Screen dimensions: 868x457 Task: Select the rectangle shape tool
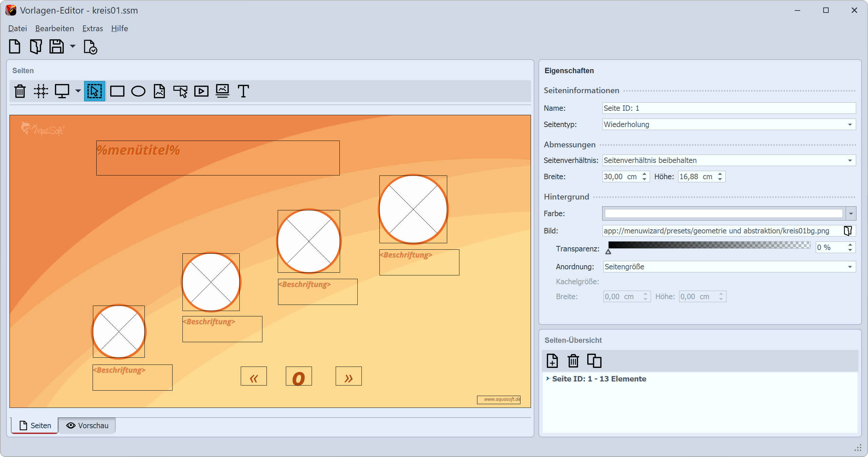117,91
